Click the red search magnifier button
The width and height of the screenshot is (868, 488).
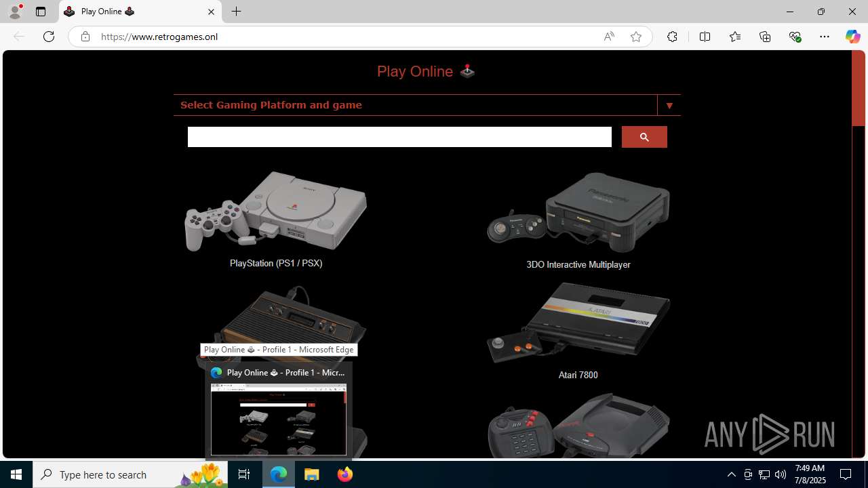pos(644,137)
